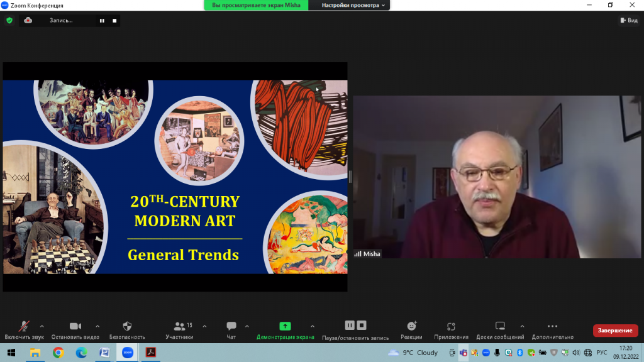Stop recording via top-left stop icon

[114, 21]
